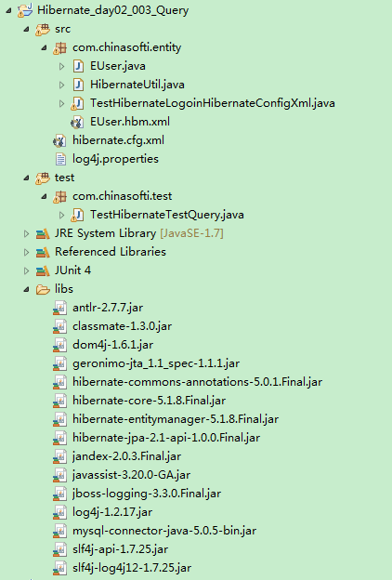
Task: Collapse the src folder node
Action: pyautogui.click(x=26, y=30)
